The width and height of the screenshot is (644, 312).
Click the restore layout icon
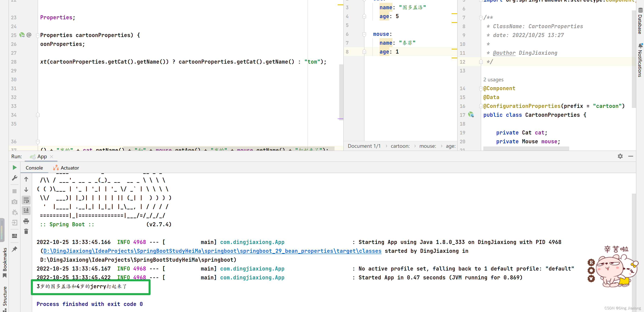coord(14,236)
